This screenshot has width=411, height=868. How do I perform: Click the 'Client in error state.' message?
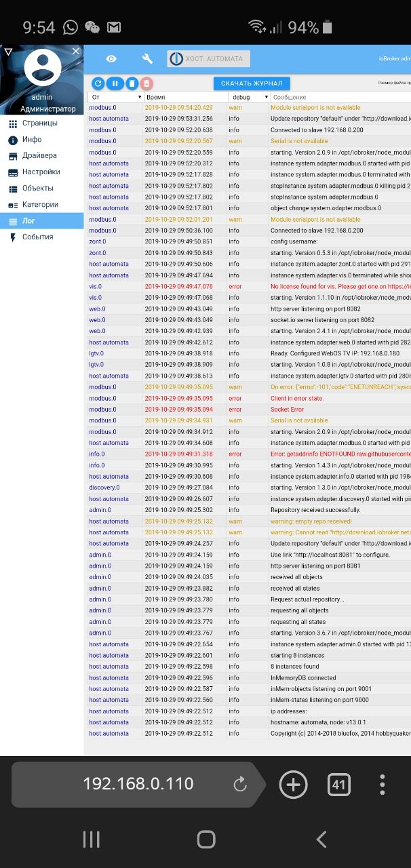coord(297,399)
